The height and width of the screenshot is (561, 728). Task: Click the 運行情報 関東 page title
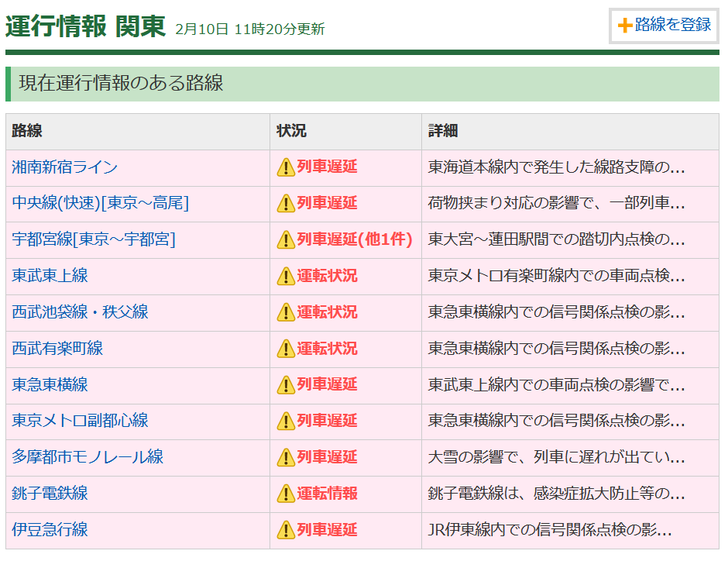(85, 26)
